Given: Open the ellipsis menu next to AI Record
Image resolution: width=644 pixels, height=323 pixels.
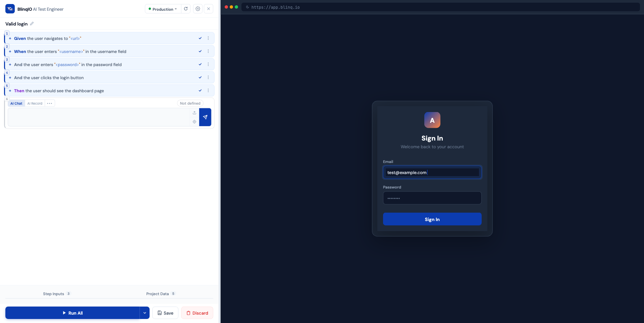Looking at the screenshot, I should coord(49,103).
